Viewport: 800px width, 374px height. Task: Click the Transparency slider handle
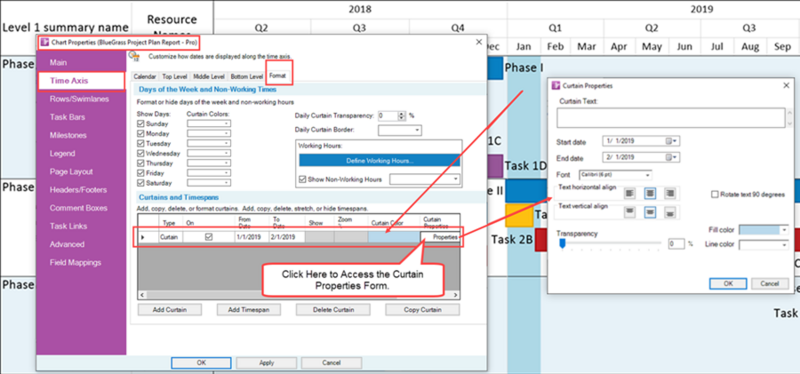point(562,244)
